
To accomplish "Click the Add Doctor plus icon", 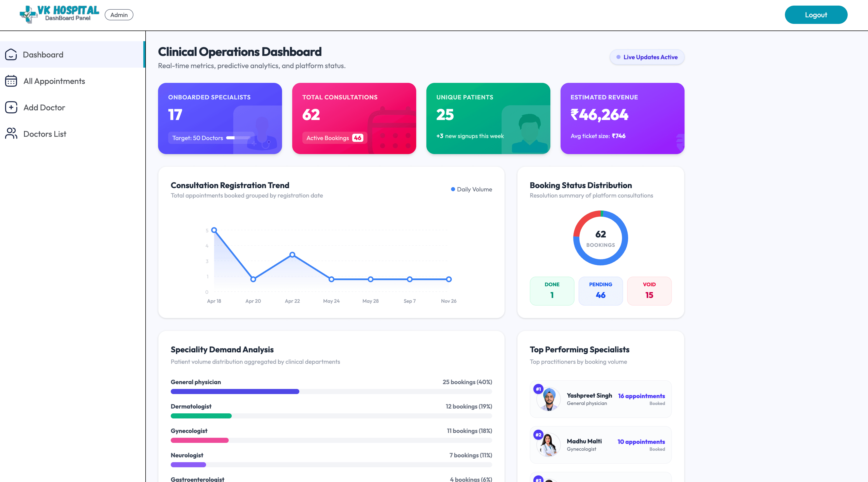I will (11, 108).
